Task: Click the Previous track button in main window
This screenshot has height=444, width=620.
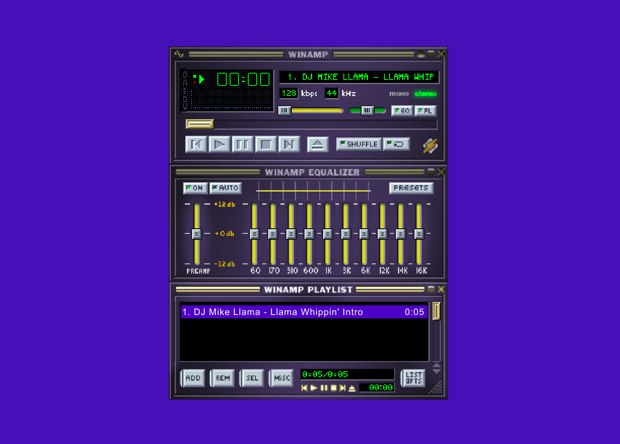Action: (x=196, y=145)
